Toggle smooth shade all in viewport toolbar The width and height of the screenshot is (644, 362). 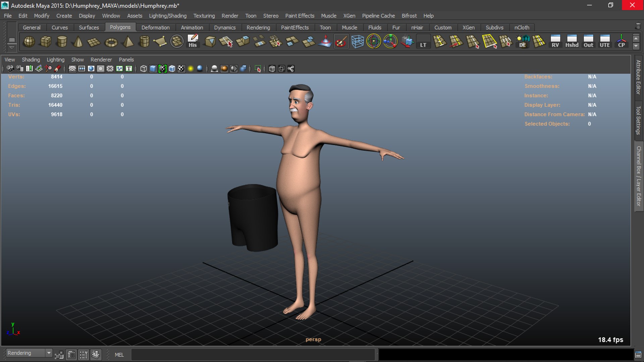pos(153,69)
